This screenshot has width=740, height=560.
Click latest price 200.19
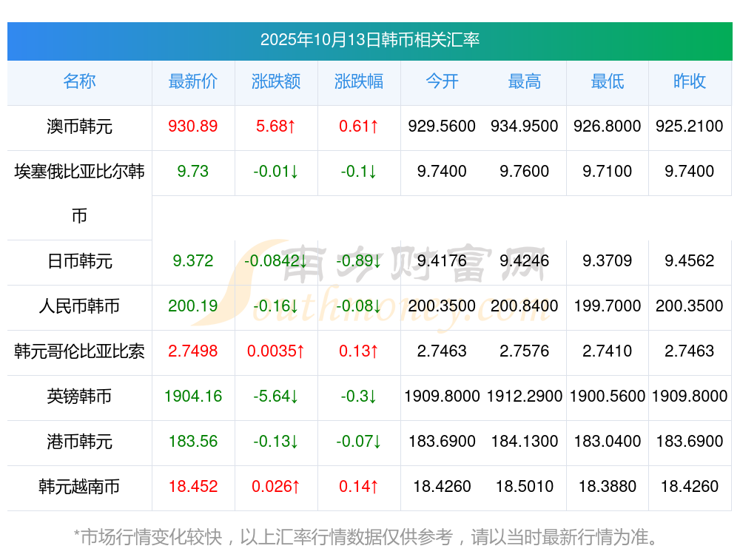(x=193, y=306)
